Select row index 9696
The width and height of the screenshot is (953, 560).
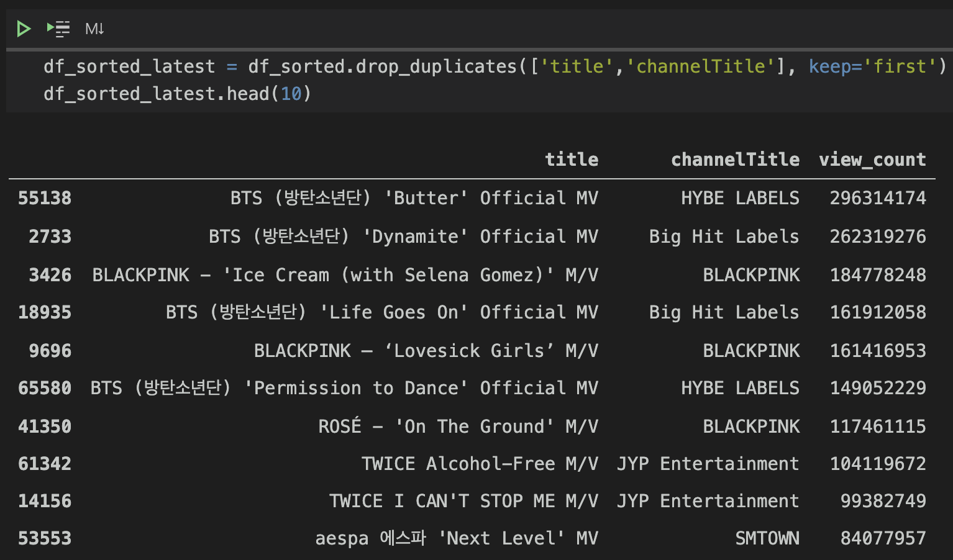(50, 351)
